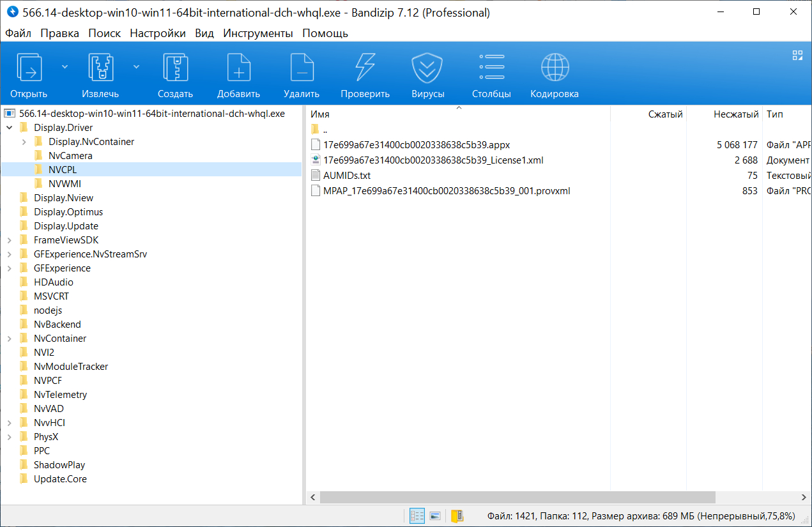Screen dimensions: 812x527
Task: Click the License1.xml file icon
Action: 315,160
